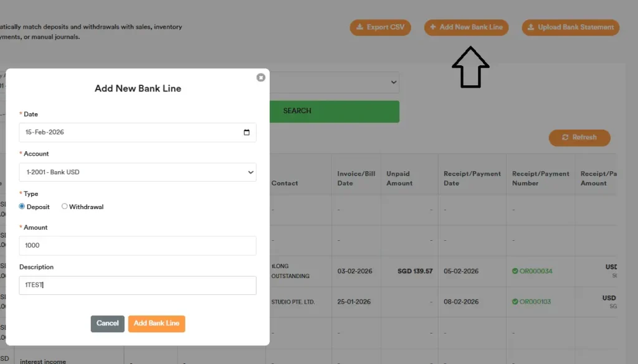Click the Export CSV button

380,27
